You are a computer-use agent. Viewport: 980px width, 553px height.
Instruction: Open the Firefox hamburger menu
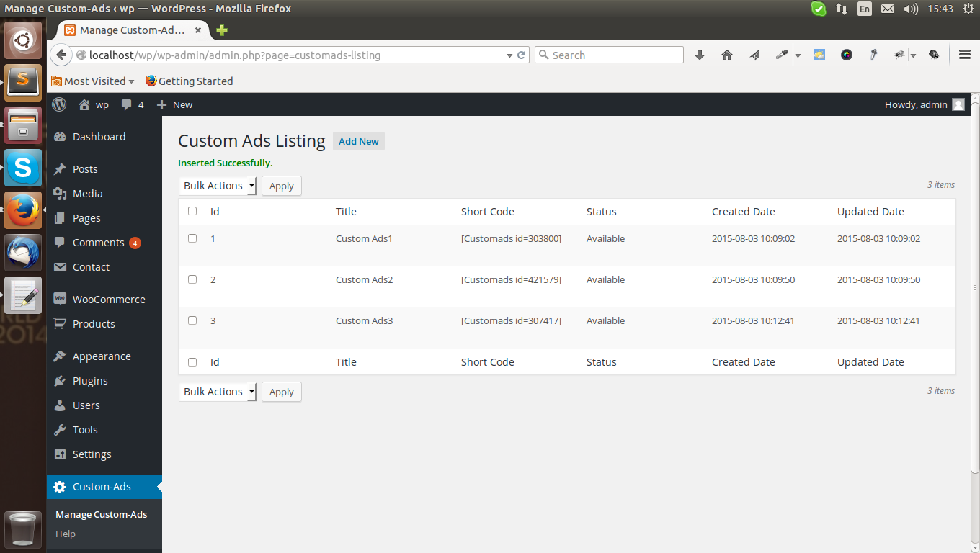pos(965,55)
